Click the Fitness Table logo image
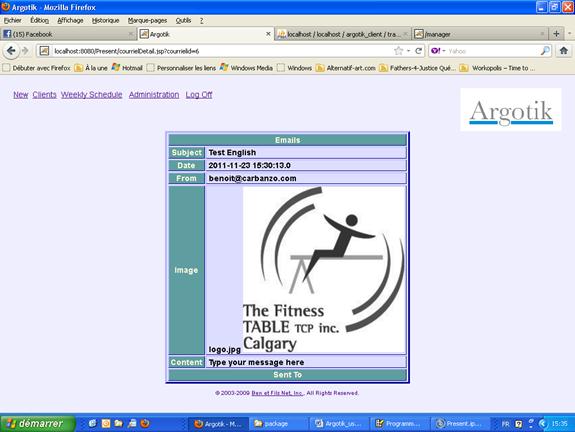Screen dimensions: 575x432 coord(324,270)
